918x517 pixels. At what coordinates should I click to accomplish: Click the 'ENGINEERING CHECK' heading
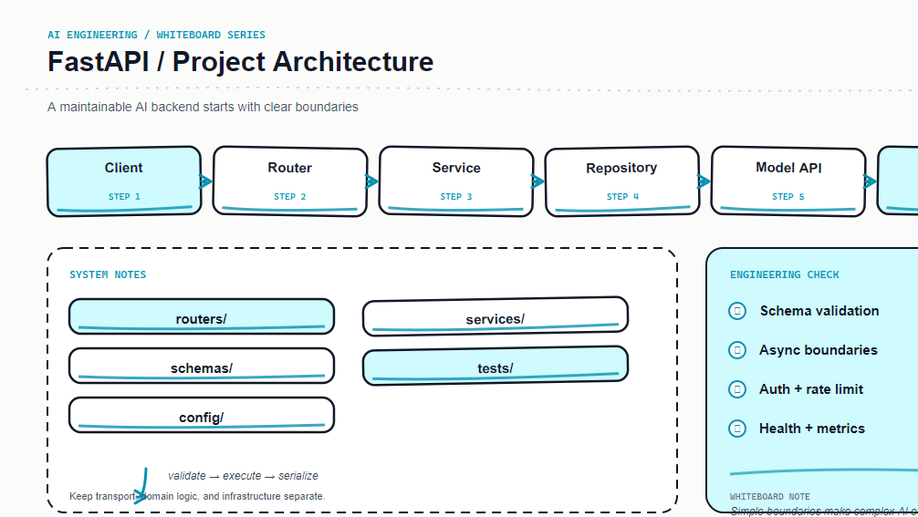(x=785, y=275)
